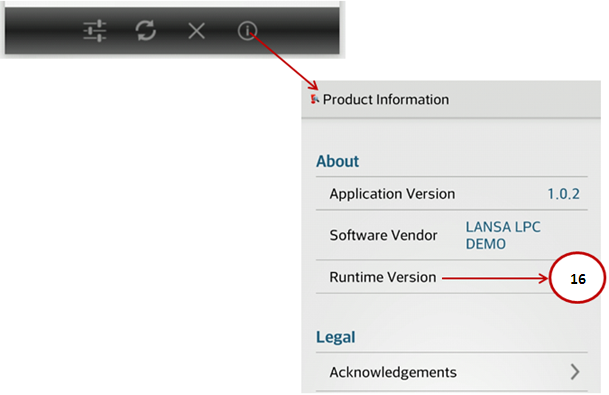
Task: Click the Product Information title text
Action: pyautogui.click(x=386, y=100)
